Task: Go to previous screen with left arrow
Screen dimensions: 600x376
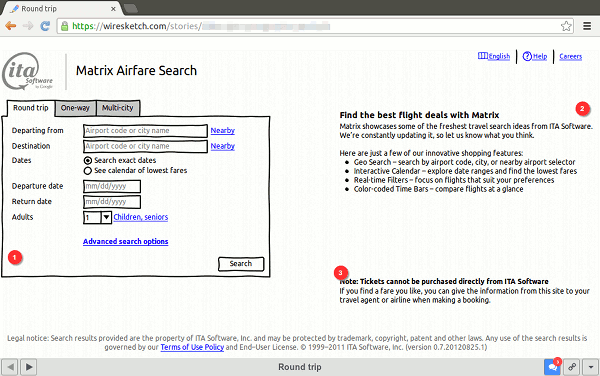Action: (x=10, y=367)
